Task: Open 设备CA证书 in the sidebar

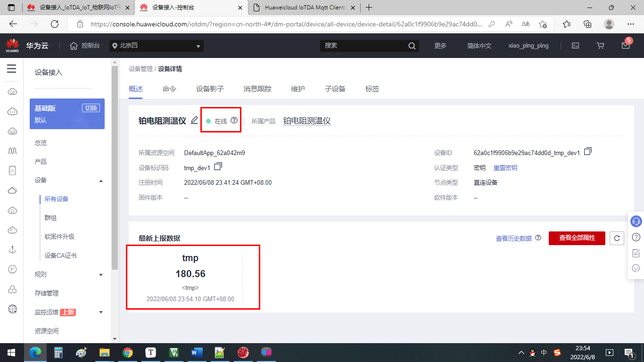Action: pos(60,255)
